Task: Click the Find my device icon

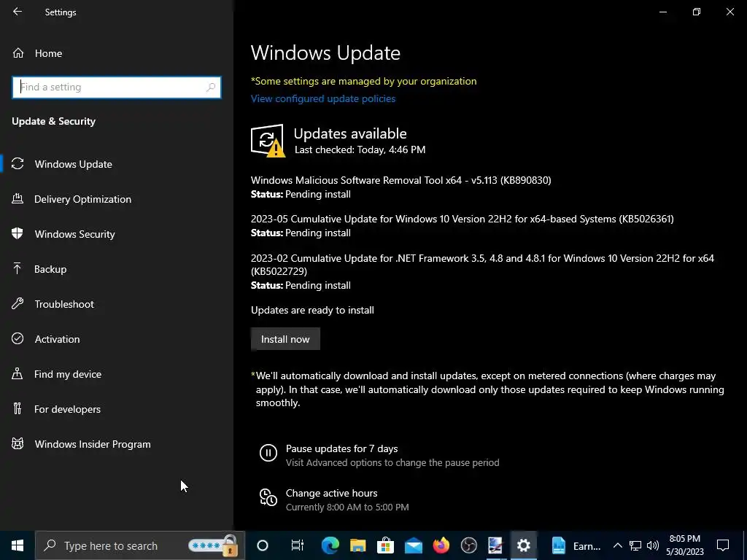Action: tap(18, 373)
